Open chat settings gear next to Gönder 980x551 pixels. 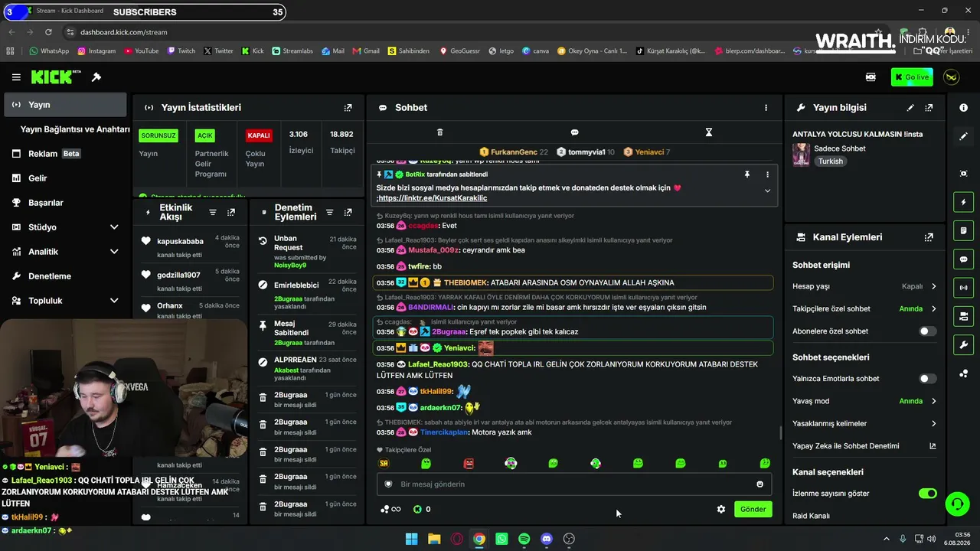[720, 509]
